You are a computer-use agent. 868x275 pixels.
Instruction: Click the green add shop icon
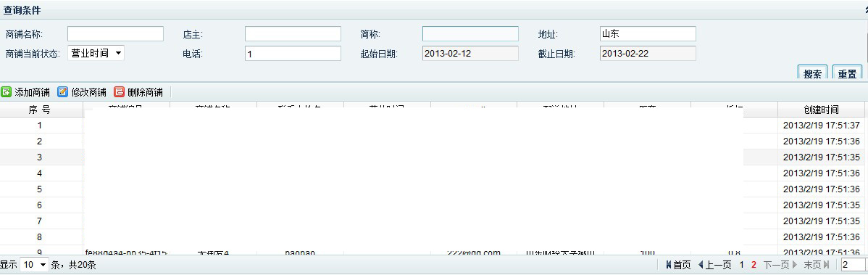coord(6,92)
